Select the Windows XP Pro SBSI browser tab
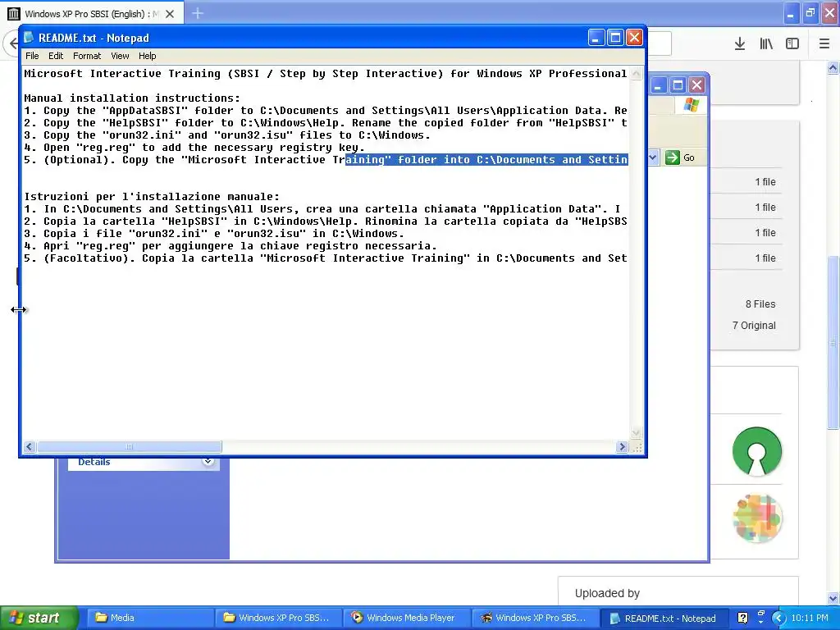The image size is (840, 630). click(x=92, y=13)
